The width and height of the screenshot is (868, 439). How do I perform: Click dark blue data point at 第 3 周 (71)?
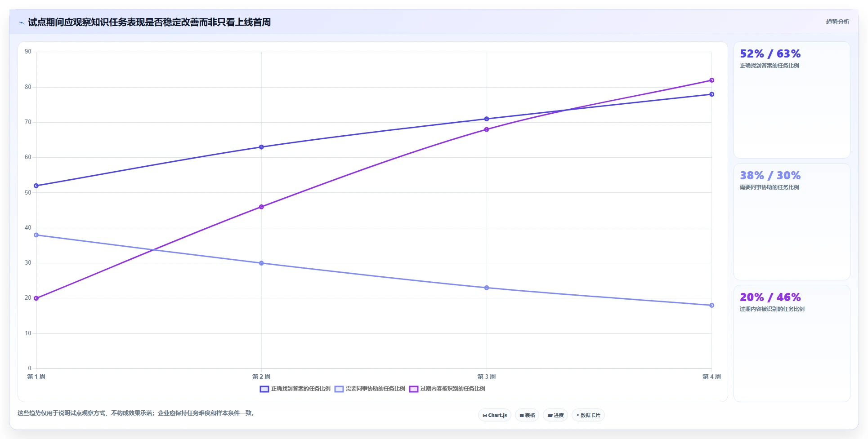pos(487,119)
